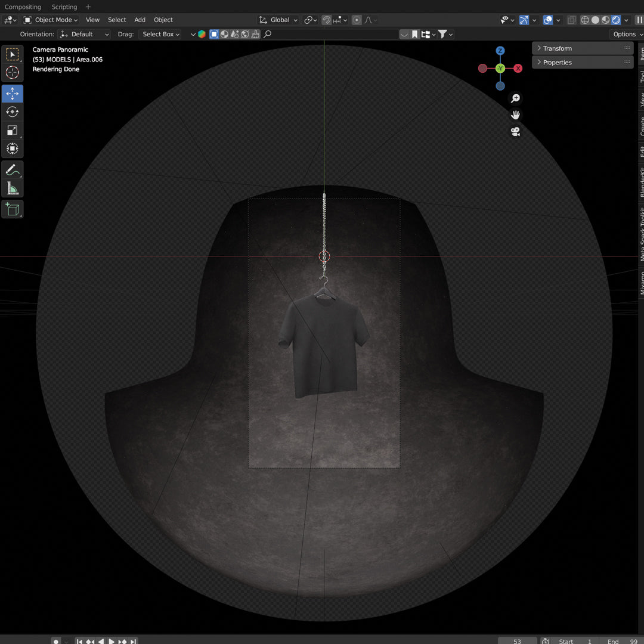Open the Object Mode dropdown
644x644 pixels.
51,20
